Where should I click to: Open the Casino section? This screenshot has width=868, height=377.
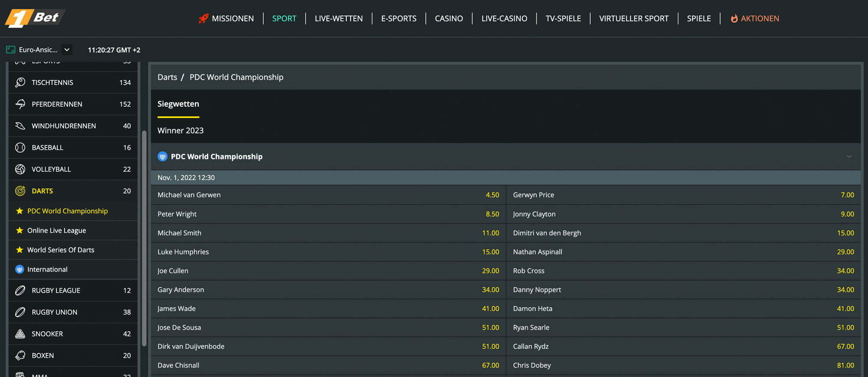[x=449, y=18]
